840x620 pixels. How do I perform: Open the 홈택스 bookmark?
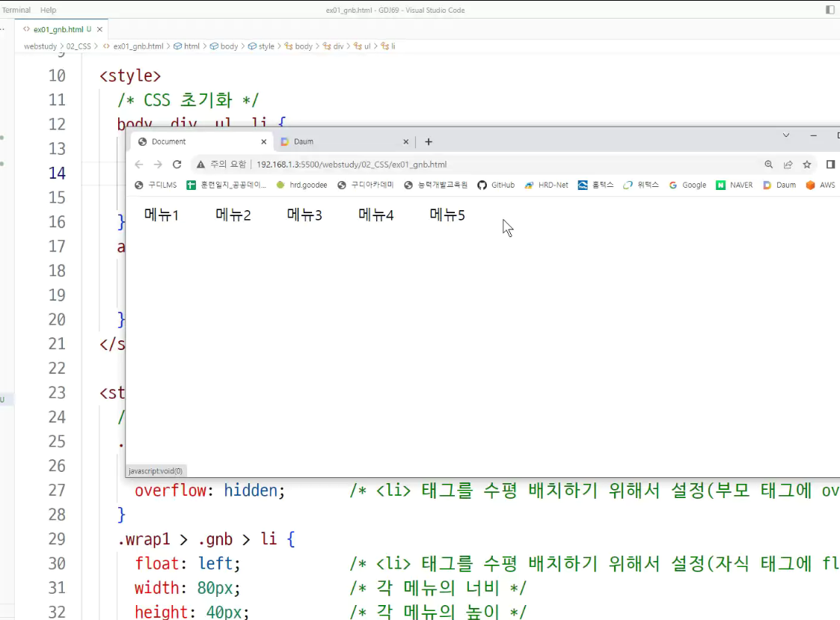(x=595, y=185)
